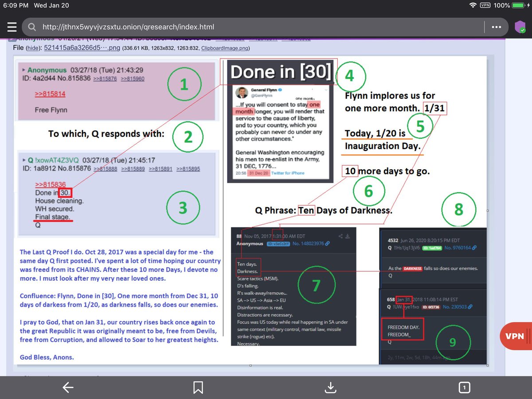Open bookmarks with the bookmark icon
Viewport: 532px width, 399px height.
198,388
